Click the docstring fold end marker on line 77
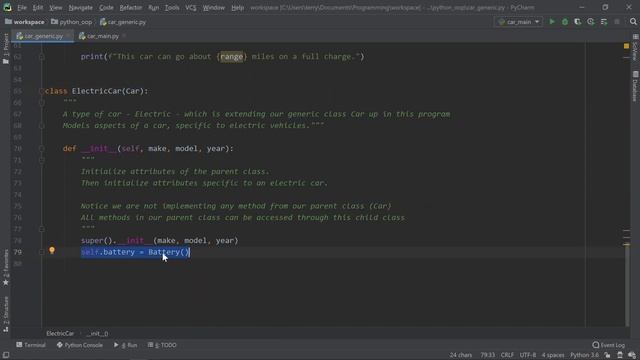 [x=42, y=229]
